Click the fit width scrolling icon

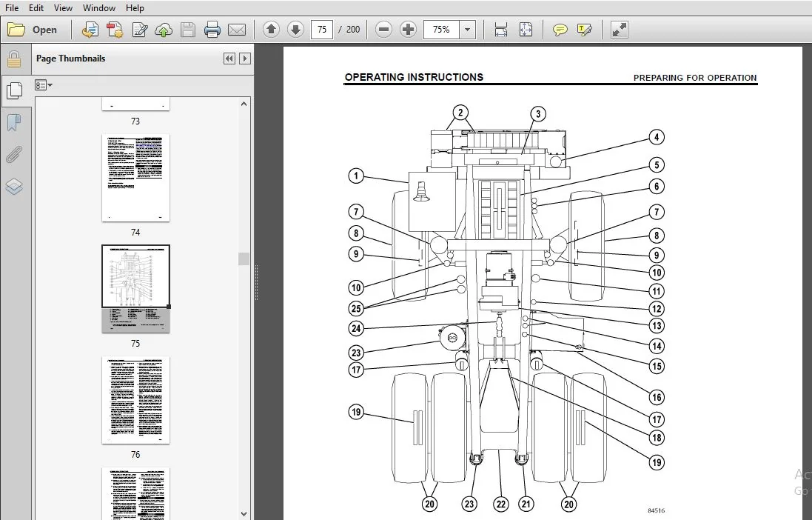click(501, 30)
